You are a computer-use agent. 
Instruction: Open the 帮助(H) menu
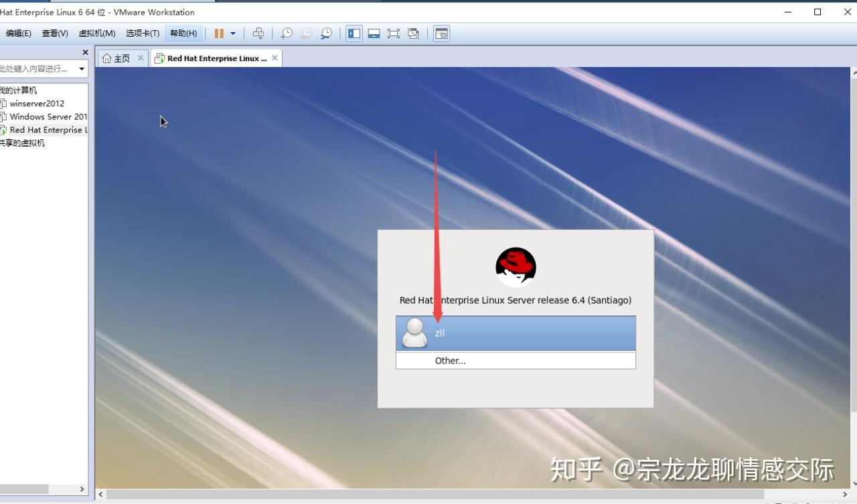coord(183,33)
